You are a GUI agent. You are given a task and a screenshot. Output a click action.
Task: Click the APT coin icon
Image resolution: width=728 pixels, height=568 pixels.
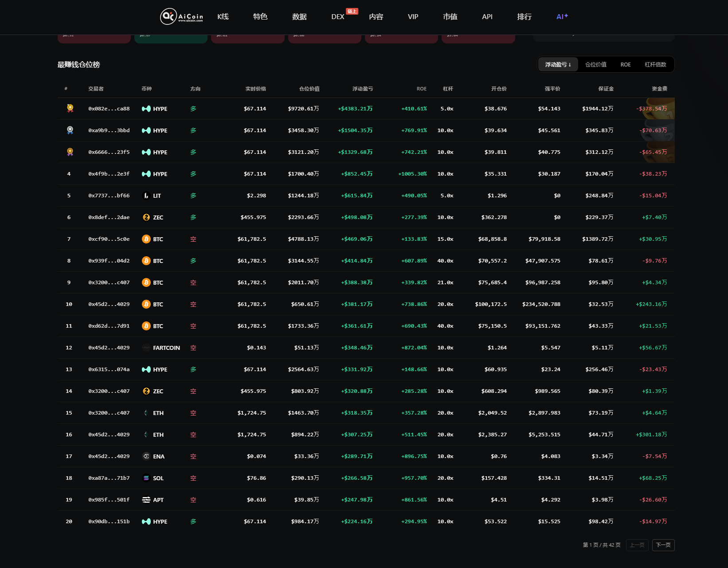coord(146,500)
